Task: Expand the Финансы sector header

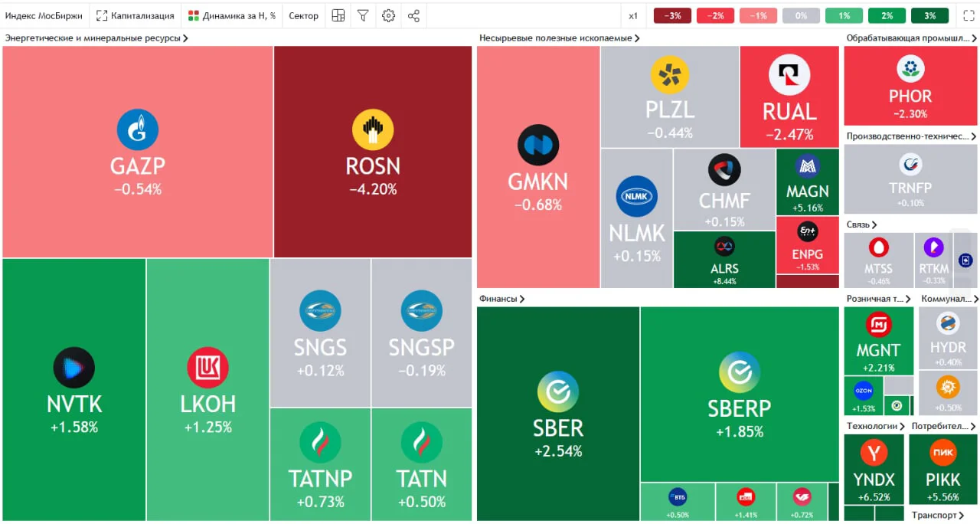Action: pos(501,299)
